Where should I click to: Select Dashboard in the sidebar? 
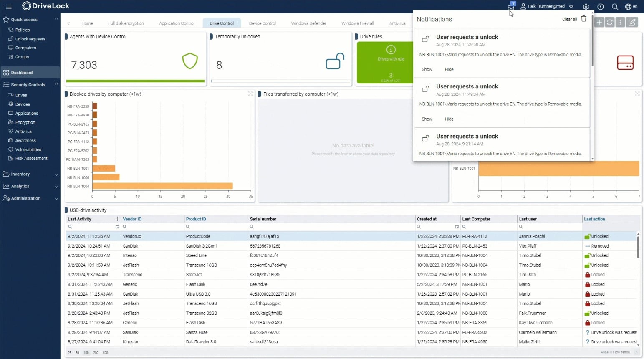point(30,73)
